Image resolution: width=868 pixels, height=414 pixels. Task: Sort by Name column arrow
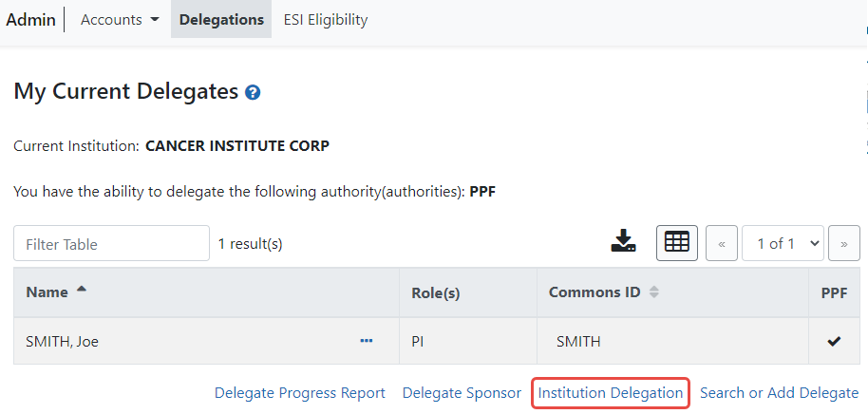pyautogui.click(x=81, y=292)
